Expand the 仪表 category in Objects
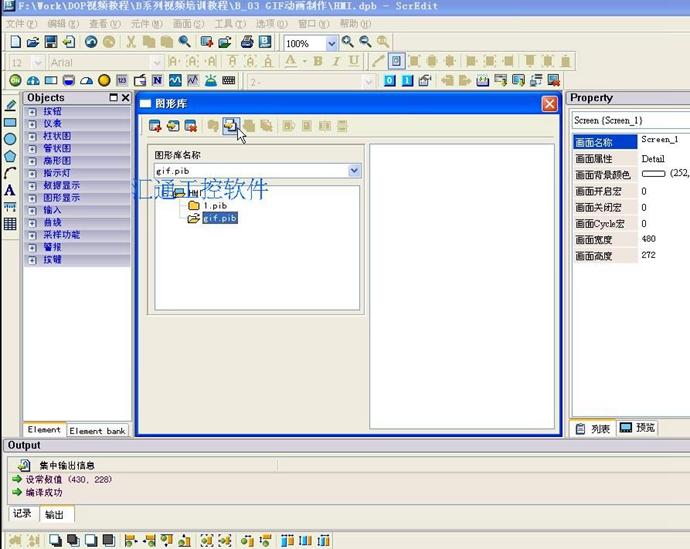 (32, 124)
